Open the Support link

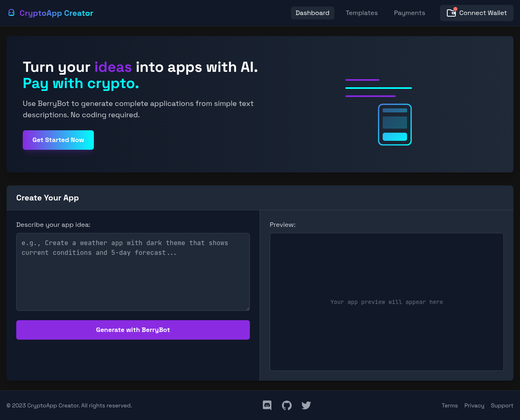502,405
